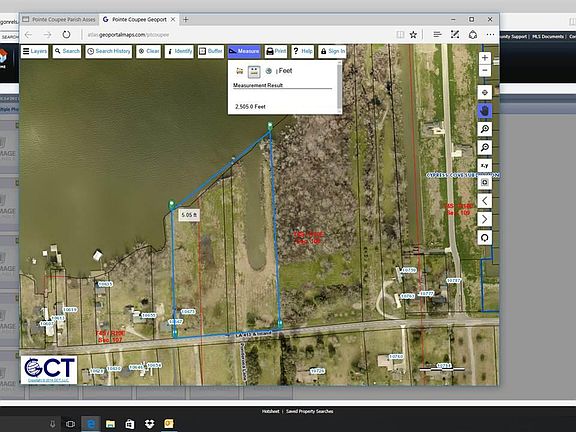
Task: Open the Search tool
Action: pyautogui.click(x=67, y=51)
